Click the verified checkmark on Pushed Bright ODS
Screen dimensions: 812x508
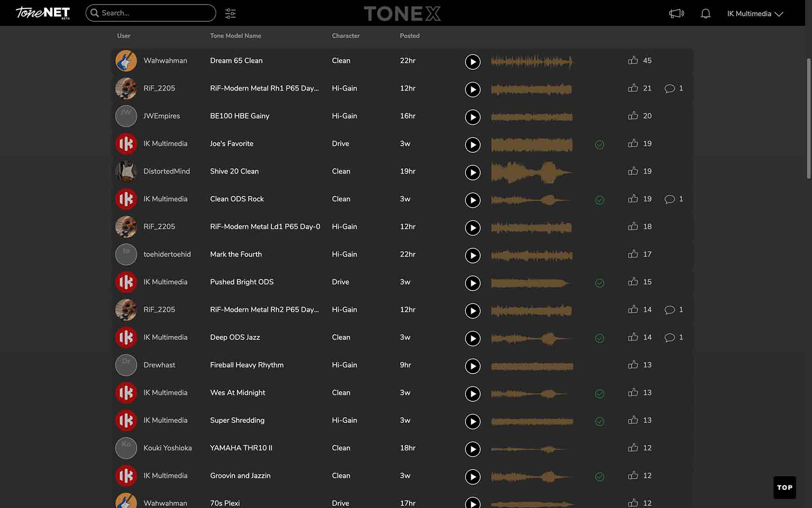[599, 283]
